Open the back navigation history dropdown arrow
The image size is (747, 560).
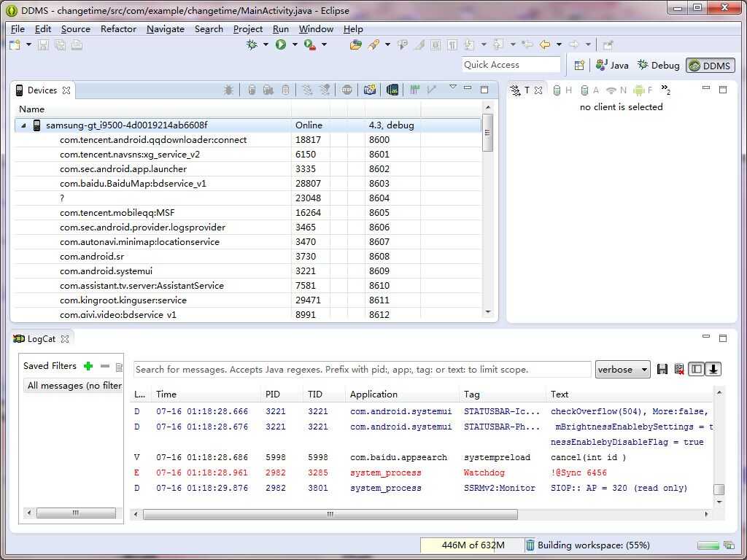point(560,44)
